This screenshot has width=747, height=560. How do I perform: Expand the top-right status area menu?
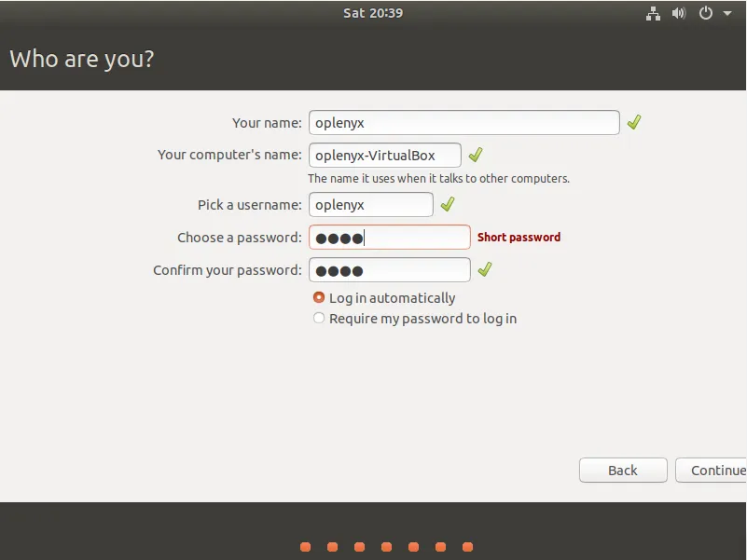[x=726, y=13]
